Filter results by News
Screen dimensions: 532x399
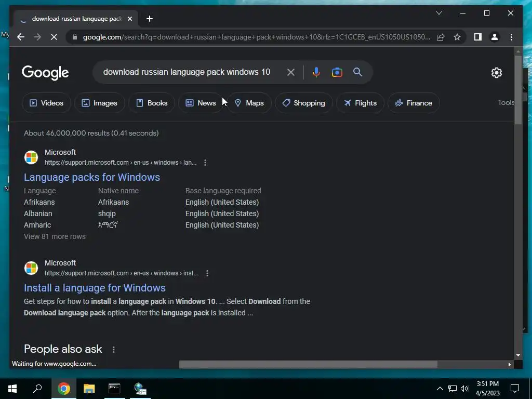click(201, 103)
